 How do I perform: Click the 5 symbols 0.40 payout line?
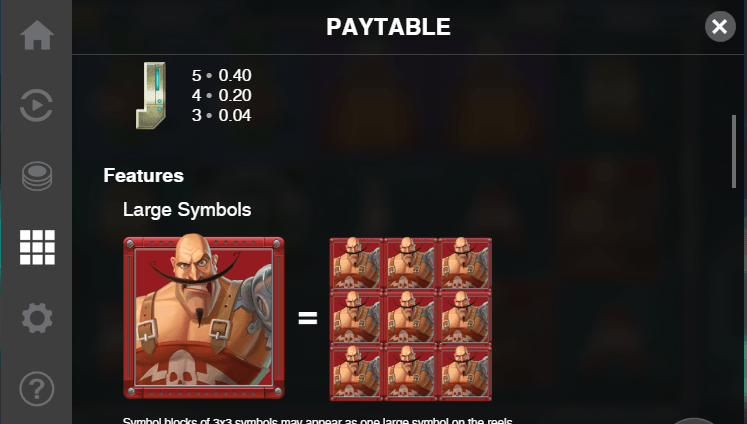pyautogui.click(x=222, y=75)
